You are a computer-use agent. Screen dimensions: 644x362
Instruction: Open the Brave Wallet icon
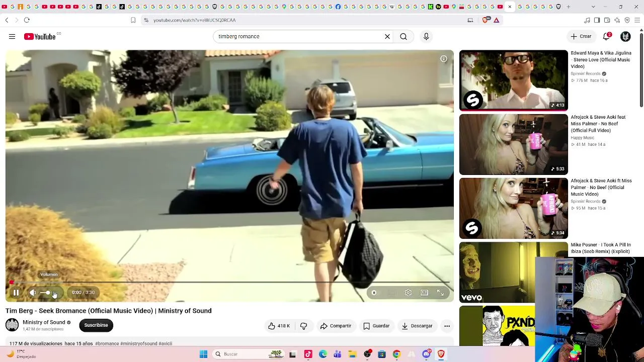click(x=607, y=20)
